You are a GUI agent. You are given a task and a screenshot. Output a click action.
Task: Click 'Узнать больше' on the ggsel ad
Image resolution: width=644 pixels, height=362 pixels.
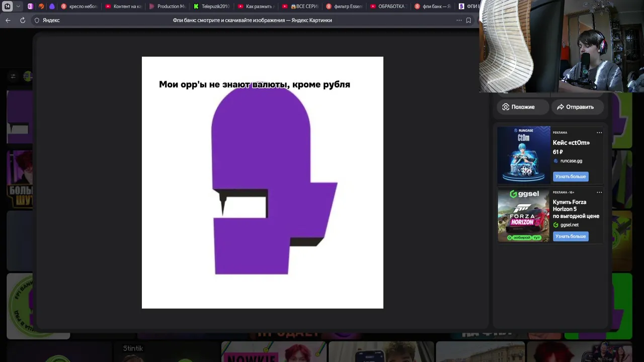point(571,236)
